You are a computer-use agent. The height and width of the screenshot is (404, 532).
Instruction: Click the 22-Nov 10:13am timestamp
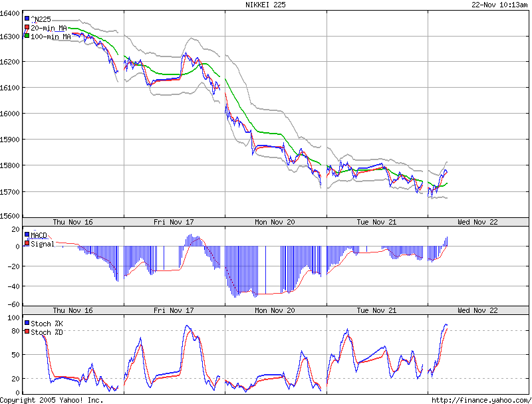pyautogui.click(x=499, y=5)
